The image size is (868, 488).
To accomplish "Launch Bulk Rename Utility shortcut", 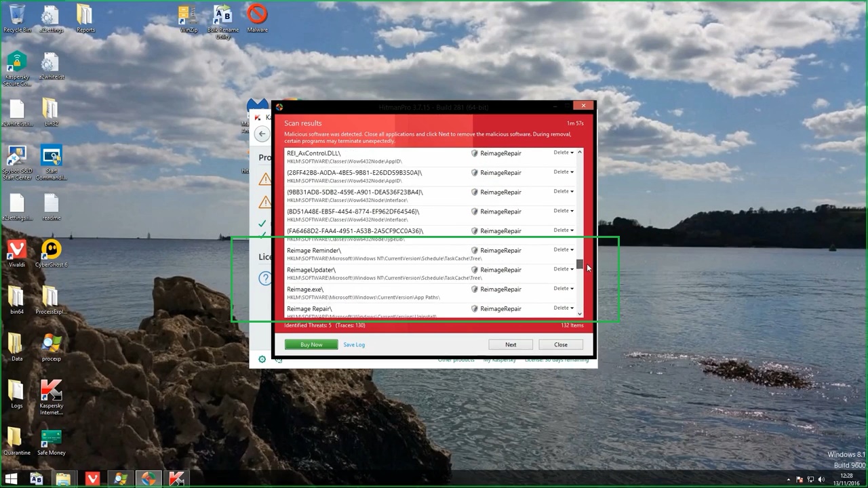I will point(223,22).
